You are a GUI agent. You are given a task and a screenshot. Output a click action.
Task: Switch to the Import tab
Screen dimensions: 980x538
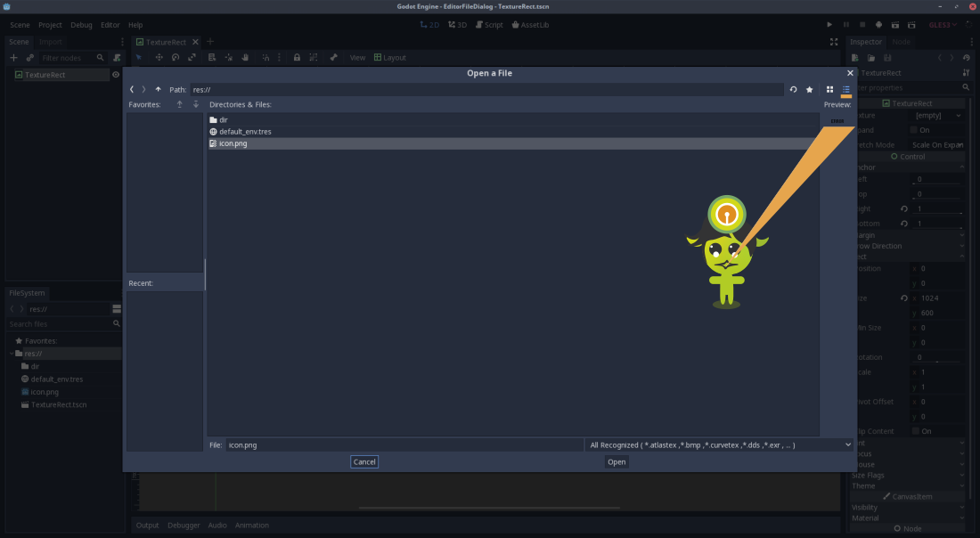[51, 42]
